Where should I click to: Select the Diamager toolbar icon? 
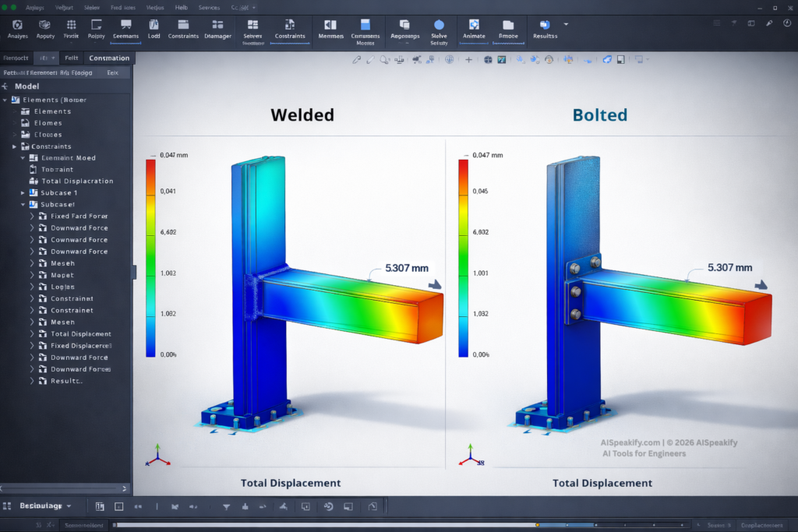217,29
